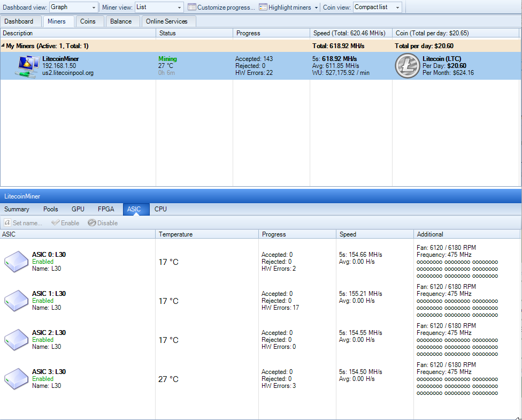Sort miners by Progress column header
Screen dimensions: 522x420
pyautogui.click(x=271, y=33)
